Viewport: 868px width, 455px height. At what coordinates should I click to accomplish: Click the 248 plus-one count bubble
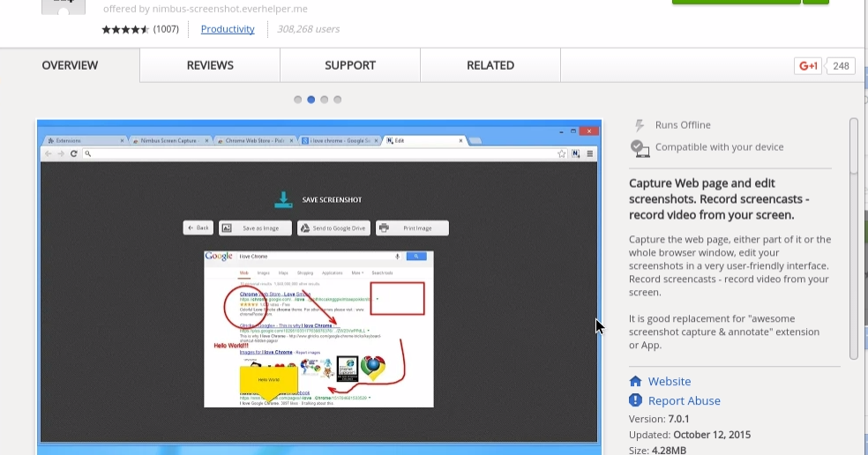point(841,66)
